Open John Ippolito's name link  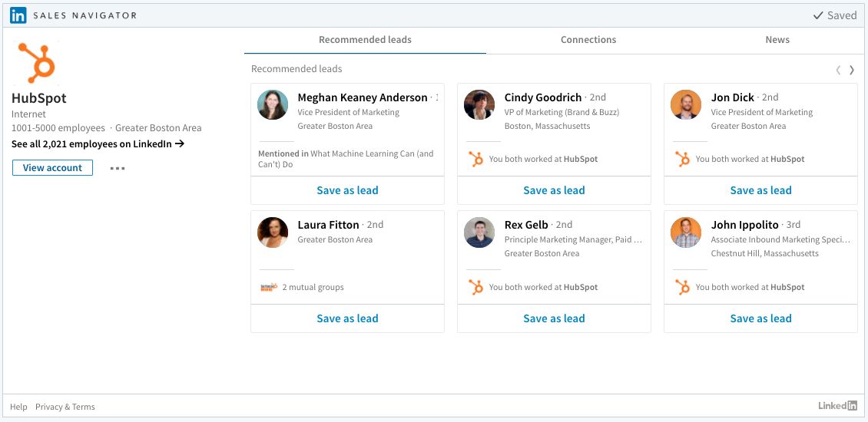click(x=744, y=225)
